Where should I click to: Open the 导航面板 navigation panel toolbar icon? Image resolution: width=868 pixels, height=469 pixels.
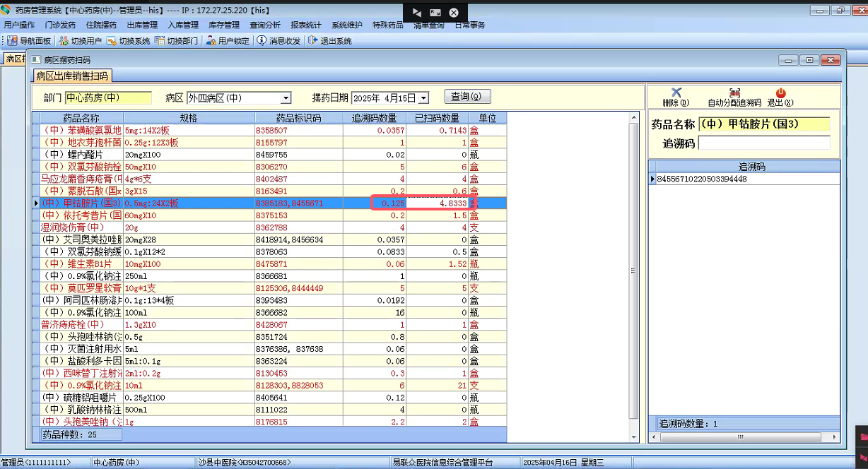coord(12,41)
